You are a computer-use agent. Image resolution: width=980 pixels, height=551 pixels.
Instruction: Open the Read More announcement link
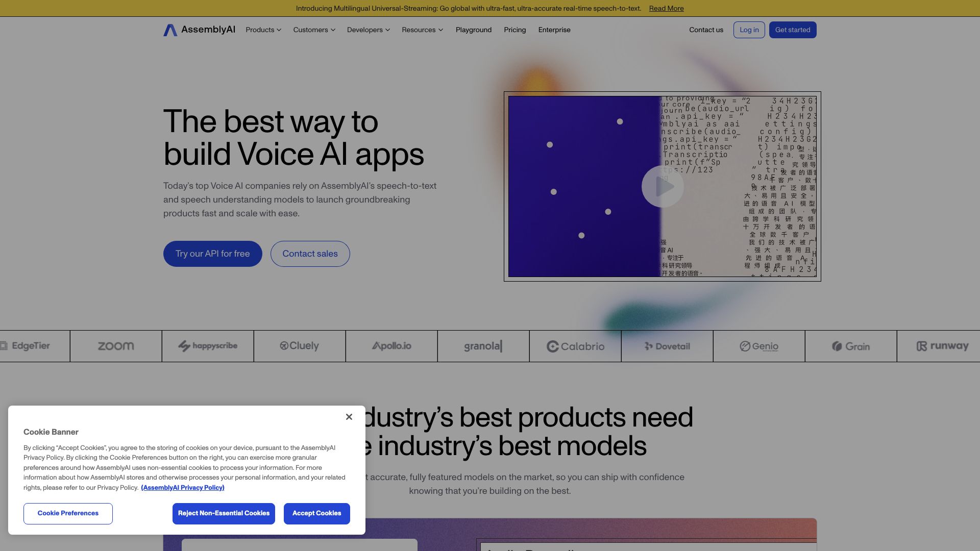click(x=666, y=8)
